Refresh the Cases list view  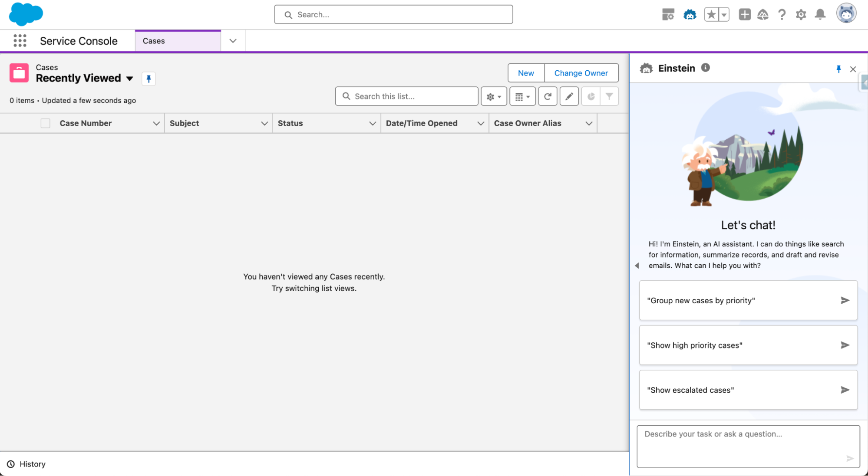pyautogui.click(x=547, y=96)
